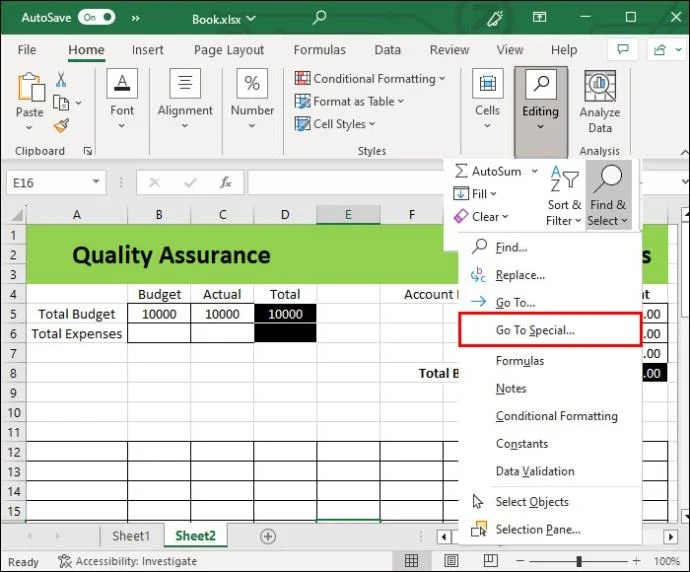This screenshot has height=572, width=690.
Task: Click the Paste clipboard icon
Action: [30, 88]
